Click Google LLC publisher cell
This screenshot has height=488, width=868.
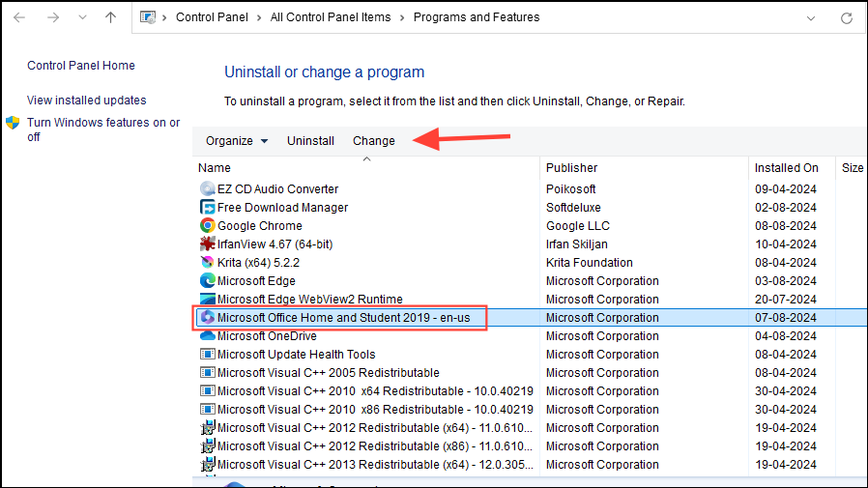(x=578, y=226)
